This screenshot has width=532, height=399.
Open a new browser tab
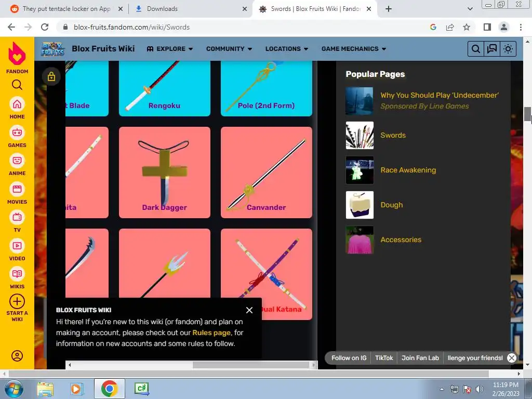(x=389, y=9)
